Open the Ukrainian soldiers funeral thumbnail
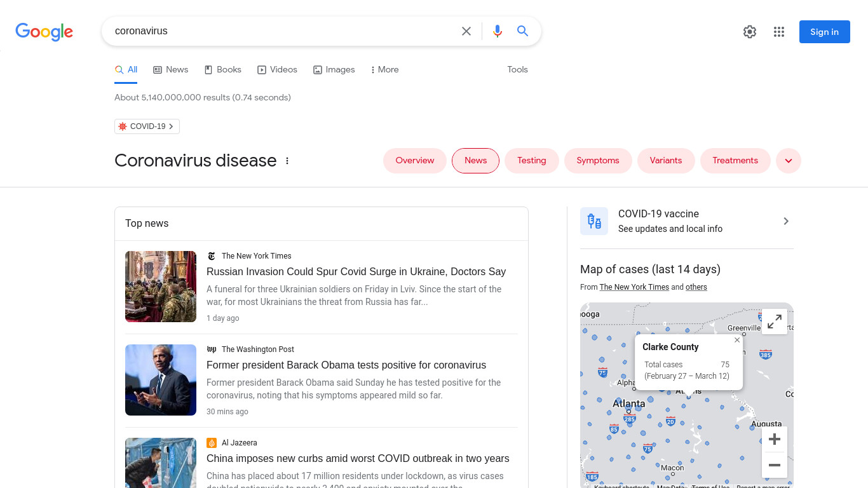 pyautogui.click(x=161, y=287)
